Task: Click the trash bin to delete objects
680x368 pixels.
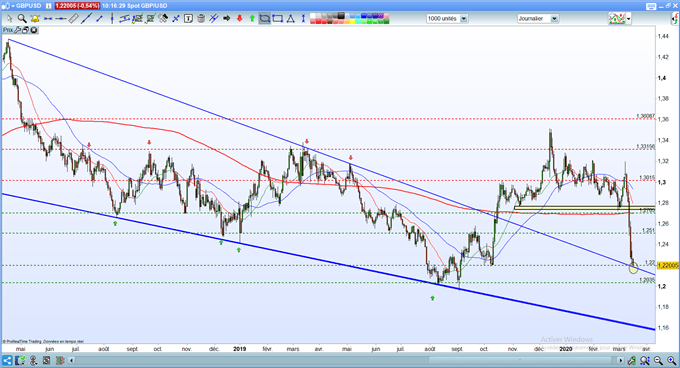Action: pyautogui.click(x=201, y=19)
